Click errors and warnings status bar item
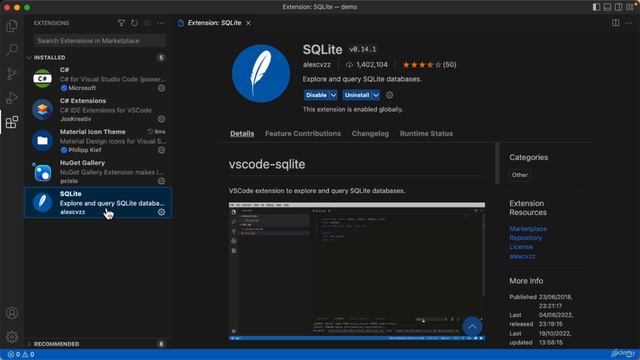The height and width of the screenshot is (360, 640). [20, 355]
